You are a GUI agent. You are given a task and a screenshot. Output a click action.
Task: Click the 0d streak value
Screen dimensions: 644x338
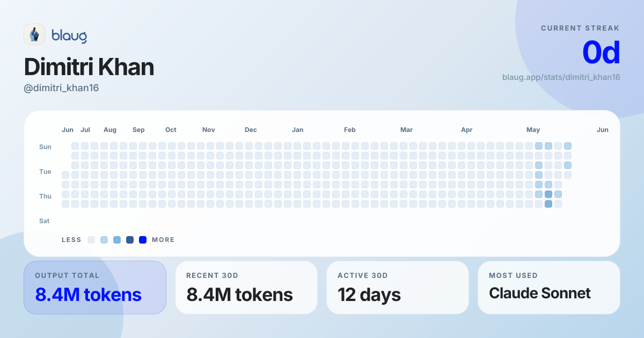coord(601,53)
